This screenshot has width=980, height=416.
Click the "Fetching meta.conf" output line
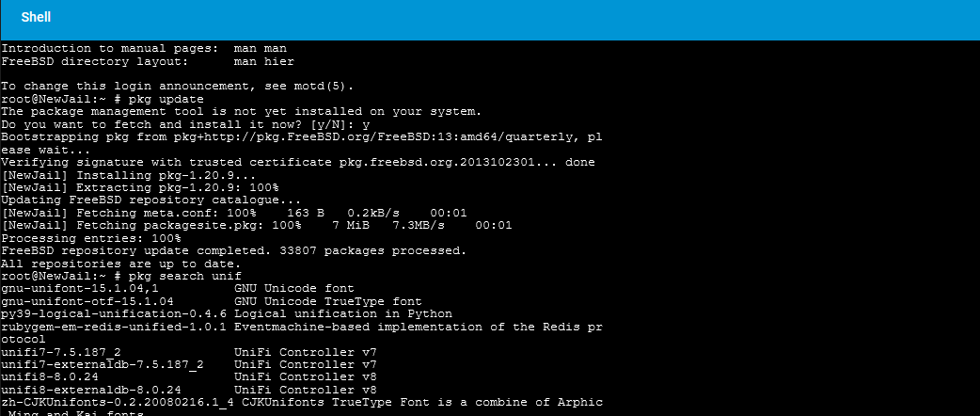pos(233,213)
